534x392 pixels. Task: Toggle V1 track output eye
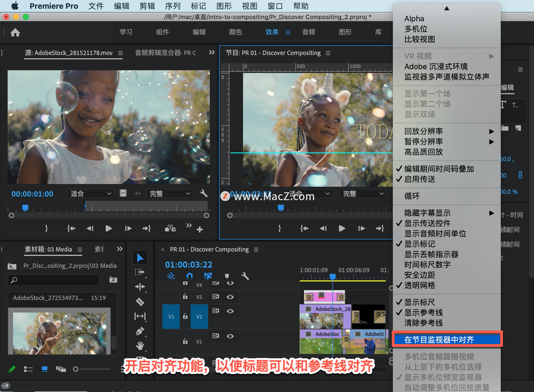(230, 336)
